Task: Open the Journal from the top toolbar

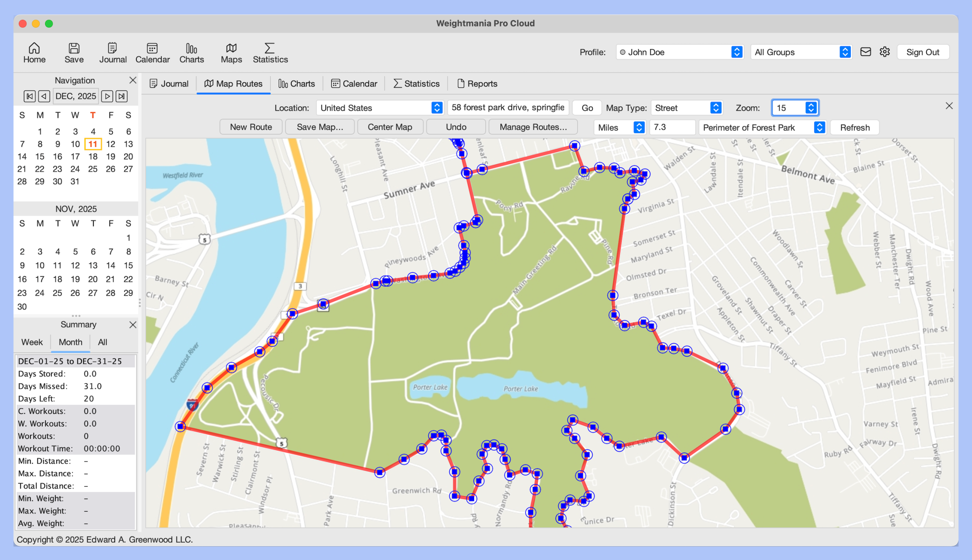Action: (112, 53)
